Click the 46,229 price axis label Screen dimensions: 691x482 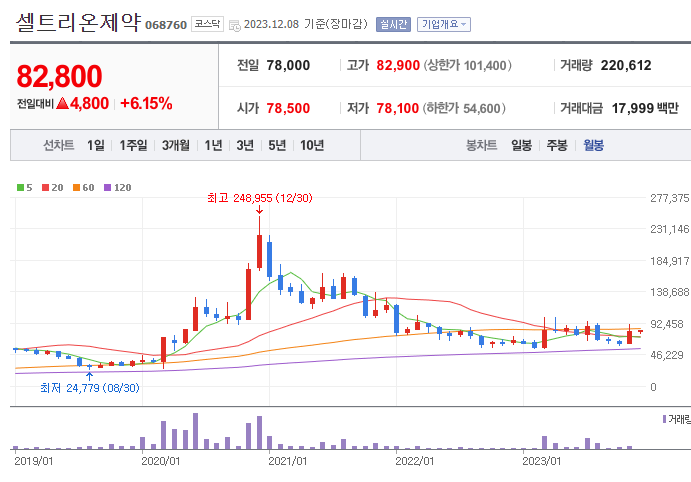(667, 355)
